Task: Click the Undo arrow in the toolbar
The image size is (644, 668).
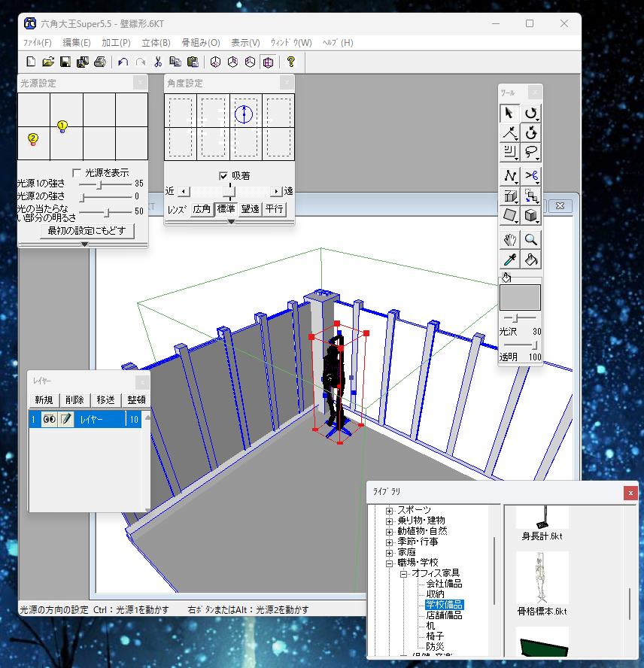Action: [x=123, y=62]
